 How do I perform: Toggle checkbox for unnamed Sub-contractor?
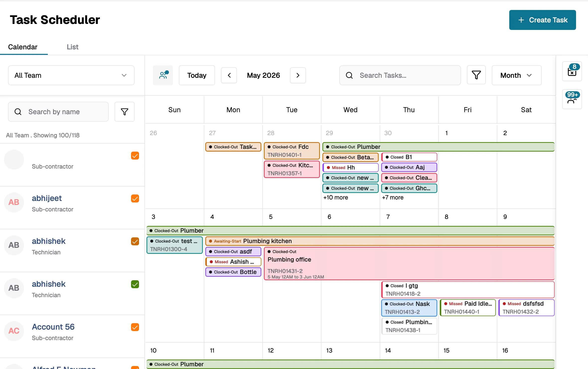coord(135,156)
